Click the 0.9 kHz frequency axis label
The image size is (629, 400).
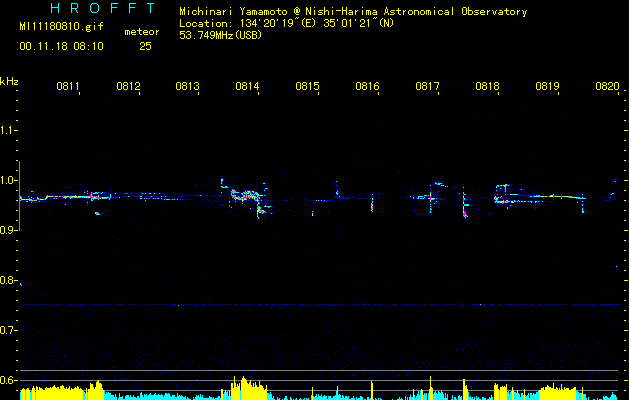click(x=8, y=230)
